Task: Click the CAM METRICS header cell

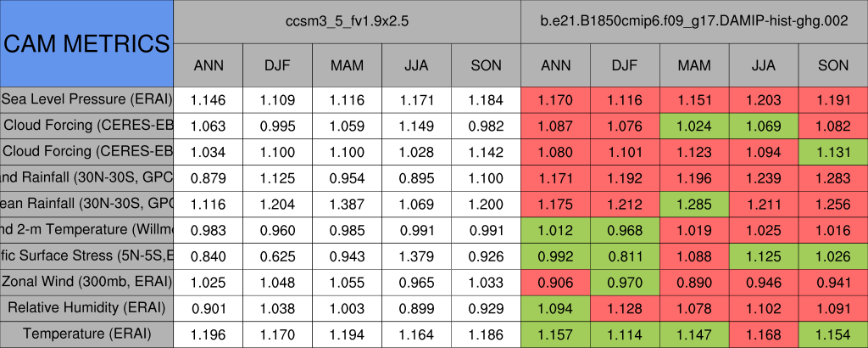Action: click(x=86, y=43)
